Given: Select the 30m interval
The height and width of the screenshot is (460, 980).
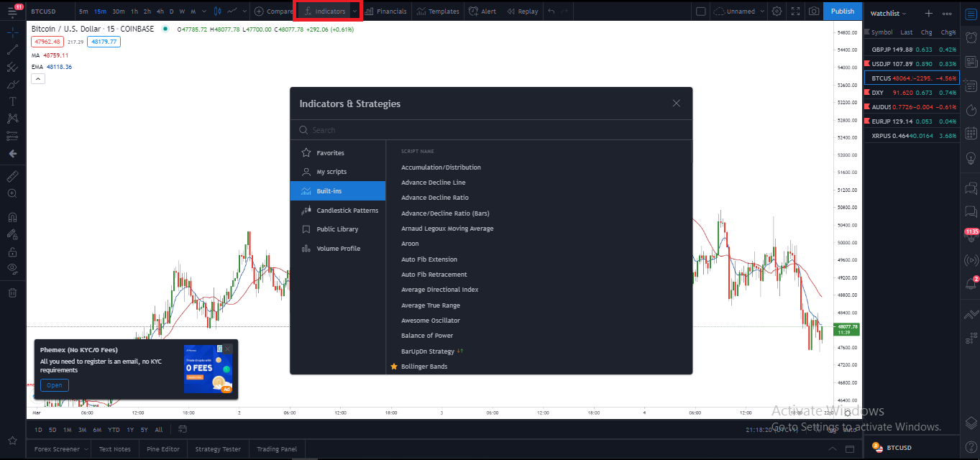Looking at the screenshot, I should click(x=118, y=11).
